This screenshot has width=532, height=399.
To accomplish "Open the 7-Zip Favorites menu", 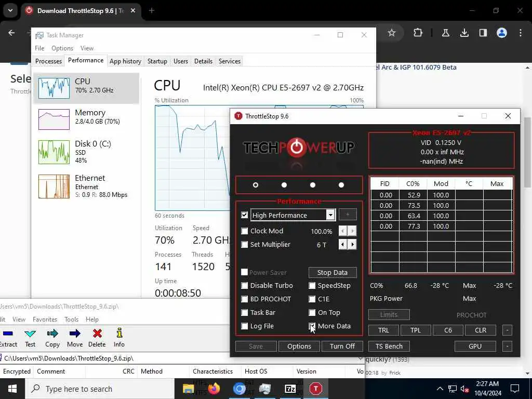I will tap(45, 320).
